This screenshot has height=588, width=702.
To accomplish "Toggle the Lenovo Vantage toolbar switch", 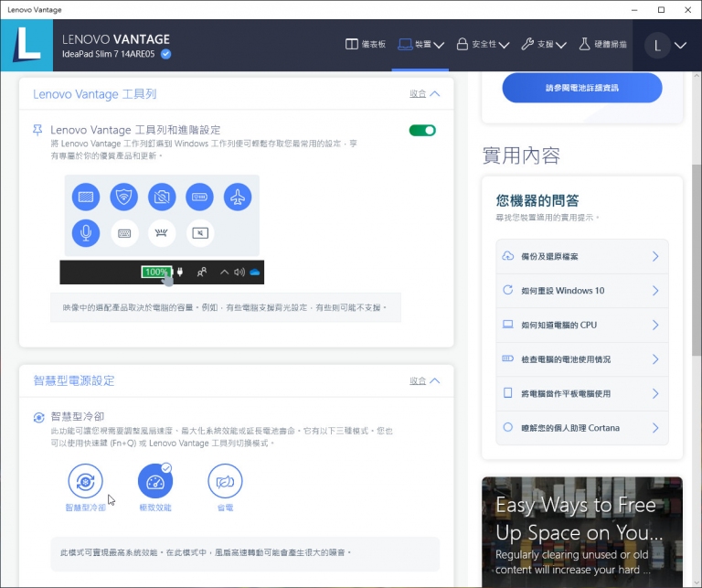I will pyautogui.click(x=422, y=131).
